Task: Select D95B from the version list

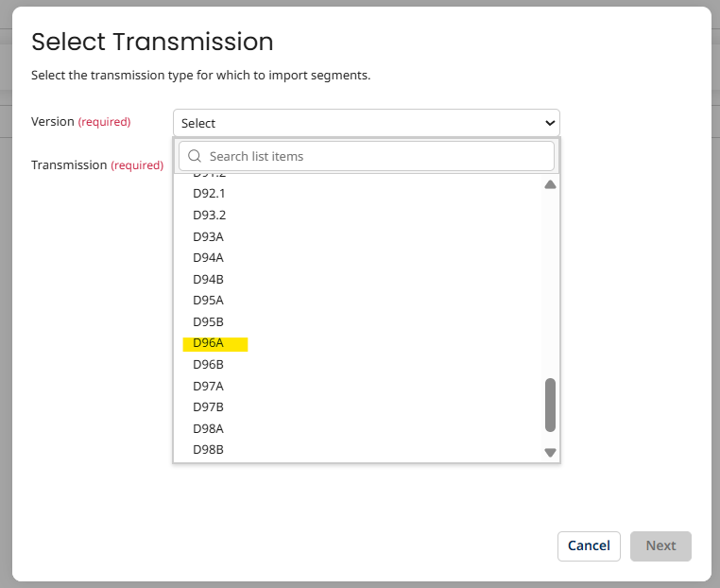Action: click(x=209, y=321)
